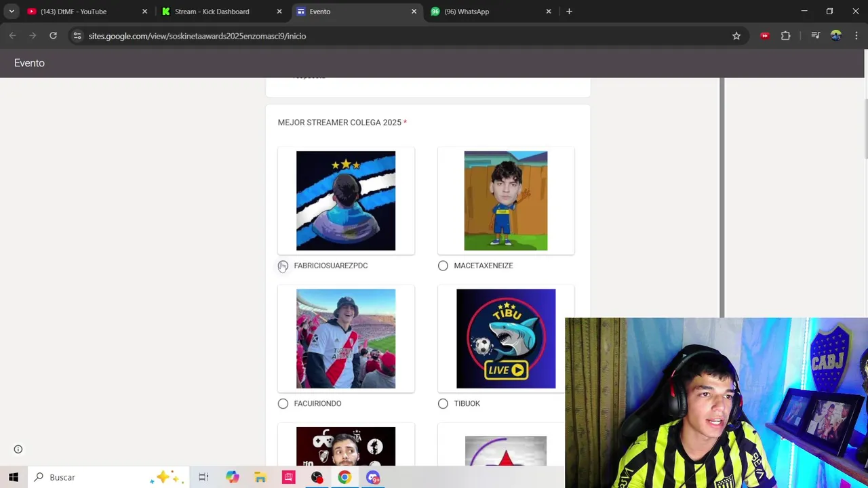Switch to Stream - Kick Dashboard tab
Screen dimensions: 868x488
pyautogui.click(x=222, y=12)
